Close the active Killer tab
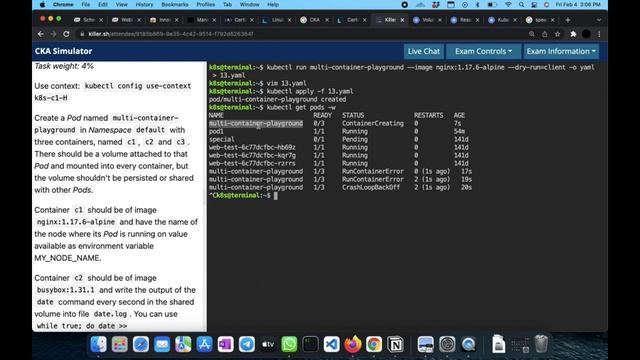This screenshot has height=360, width=640. click(402, 20)
